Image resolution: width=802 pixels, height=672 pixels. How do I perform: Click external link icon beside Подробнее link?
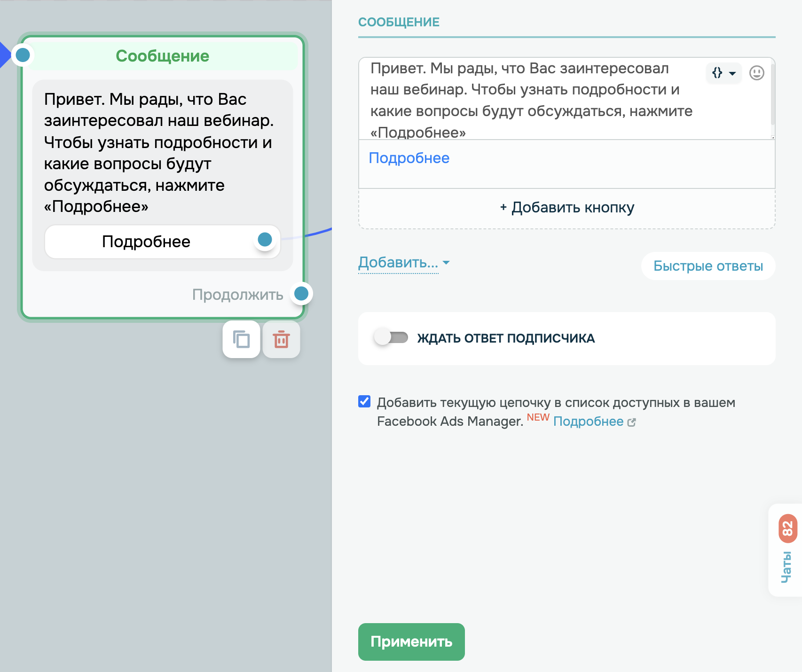632,422
